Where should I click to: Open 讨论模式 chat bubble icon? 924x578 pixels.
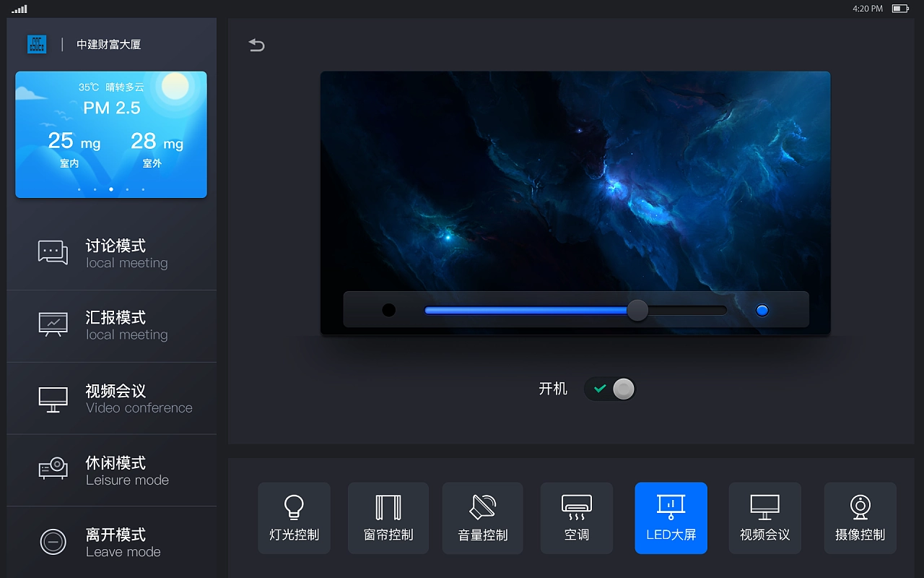[53, 252]
